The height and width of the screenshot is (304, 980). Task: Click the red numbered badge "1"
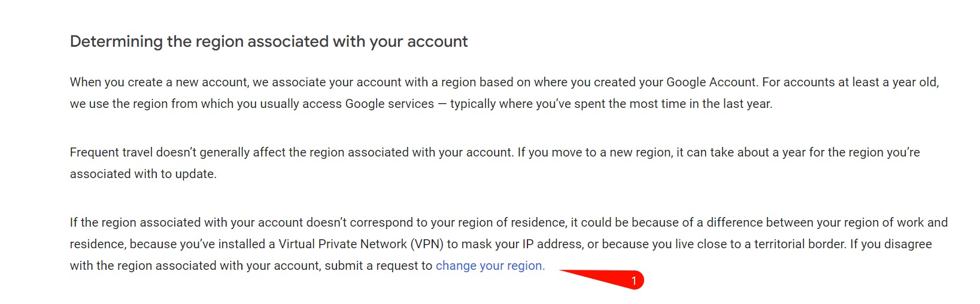tap(634, 281)
